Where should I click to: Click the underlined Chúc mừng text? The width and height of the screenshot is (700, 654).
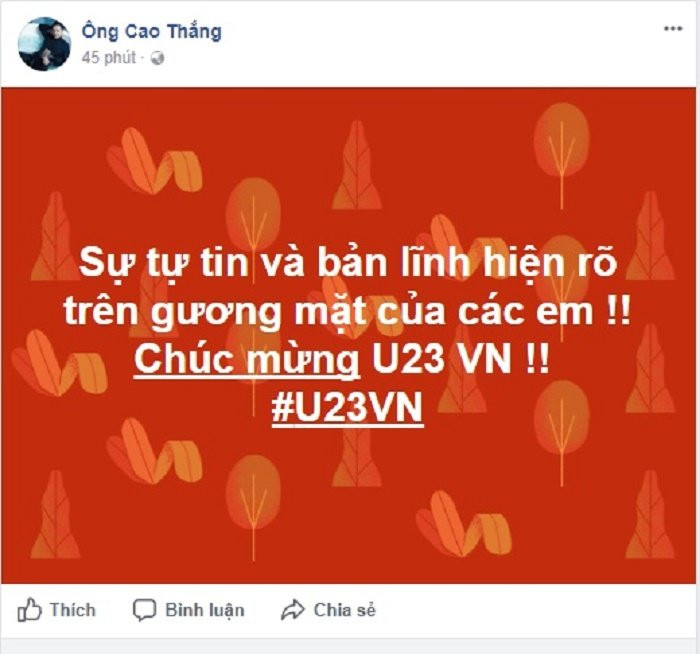click(247, 360)
